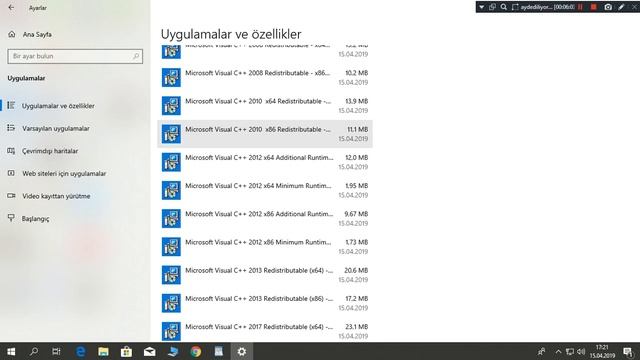640x360 pixels.
Task: Click the 9.67 MB size value
Action: 356,214
